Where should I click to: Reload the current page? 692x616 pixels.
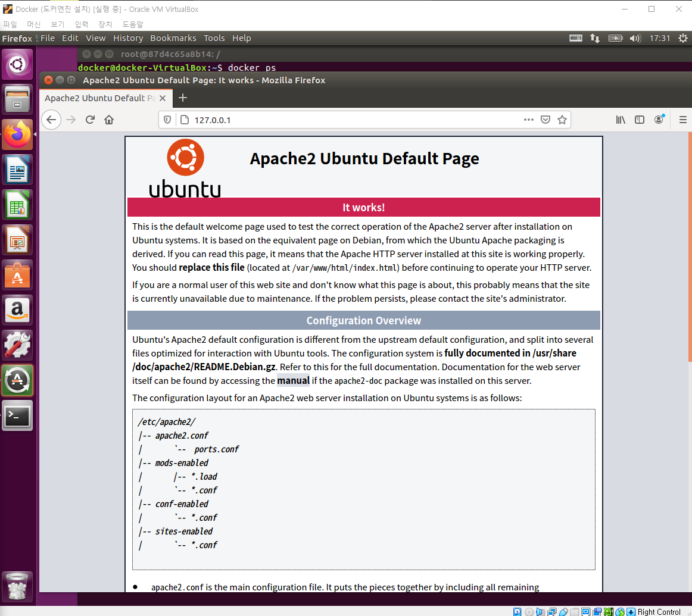[90, 120]
